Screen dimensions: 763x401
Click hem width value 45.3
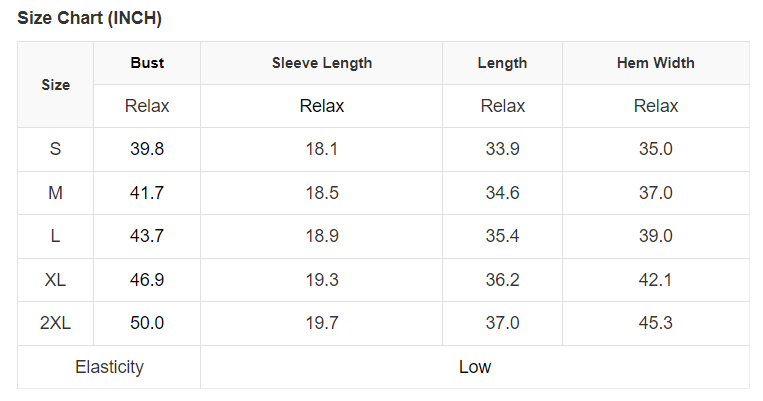(x=655, y=323)
